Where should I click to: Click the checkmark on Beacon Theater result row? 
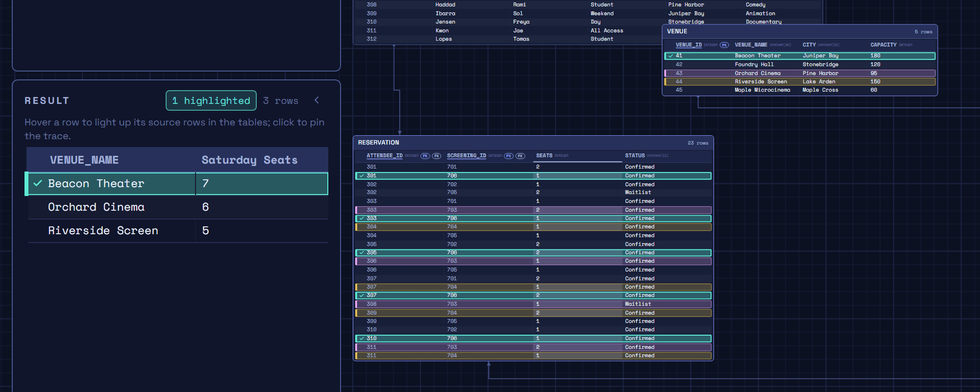(38, 183)
